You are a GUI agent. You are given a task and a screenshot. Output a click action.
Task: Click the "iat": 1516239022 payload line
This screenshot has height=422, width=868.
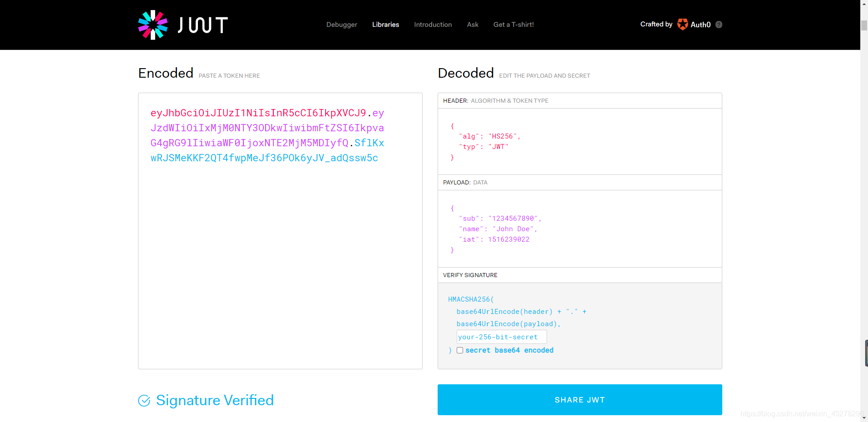[x=494, y=239]
